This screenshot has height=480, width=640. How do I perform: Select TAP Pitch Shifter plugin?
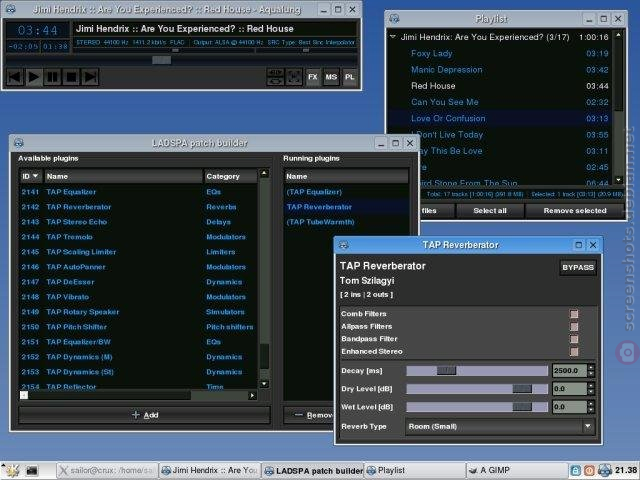(x=139, y=327)
